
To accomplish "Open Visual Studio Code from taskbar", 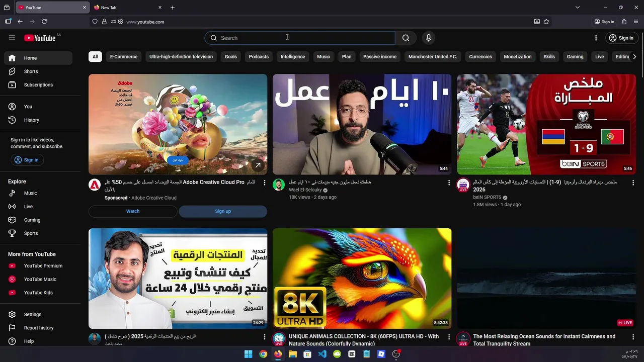I will pos(322,354).
